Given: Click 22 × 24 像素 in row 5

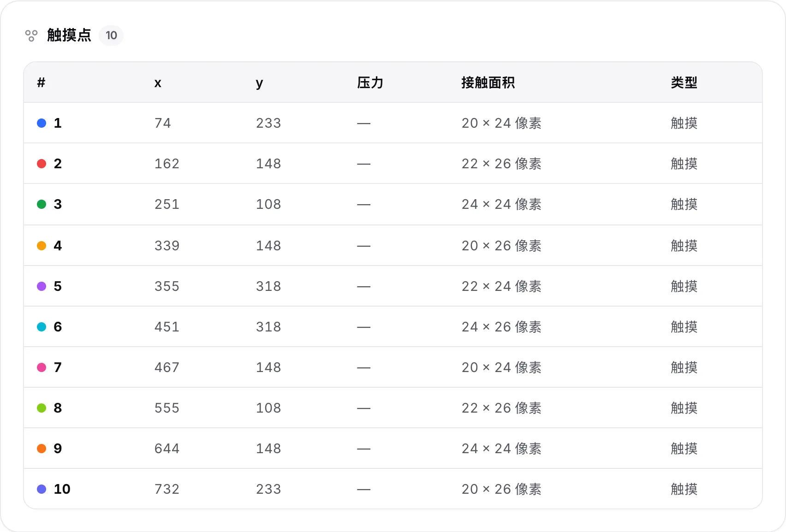Looking at the screenshot, I should point(501,286).
